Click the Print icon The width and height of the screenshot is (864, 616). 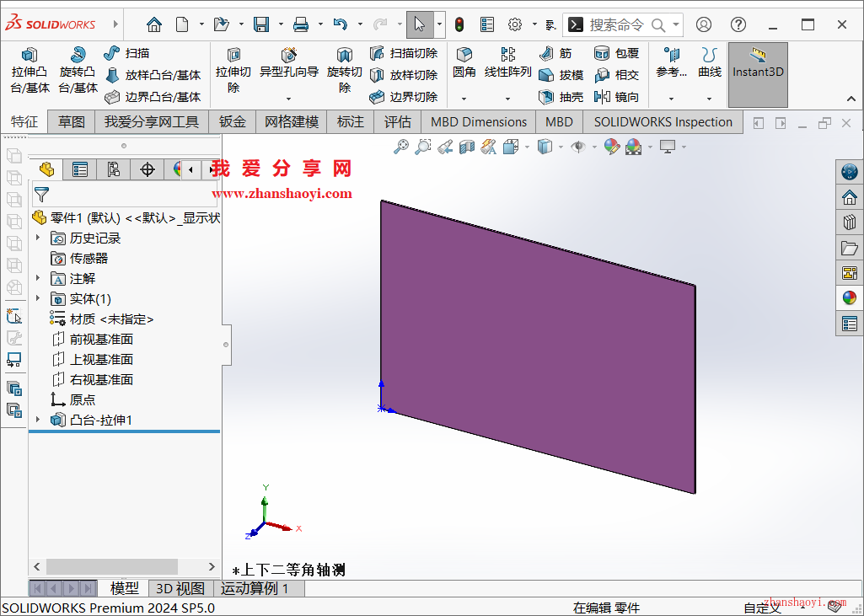point(300,24)
